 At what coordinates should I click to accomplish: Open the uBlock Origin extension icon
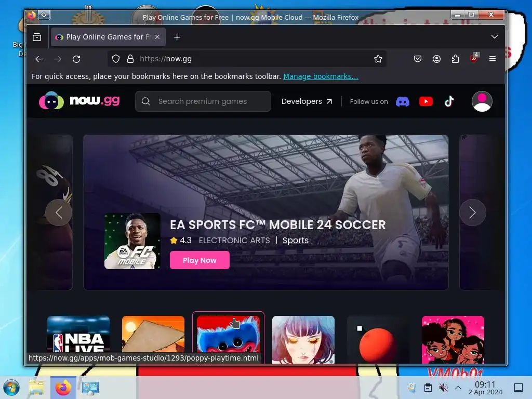coord(474,58)
